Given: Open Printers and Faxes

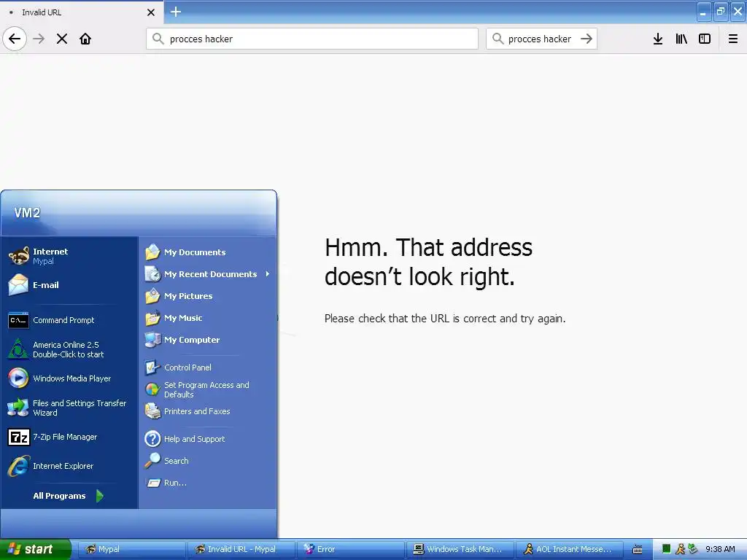Looking at the screenshot, I should (208, 411).
